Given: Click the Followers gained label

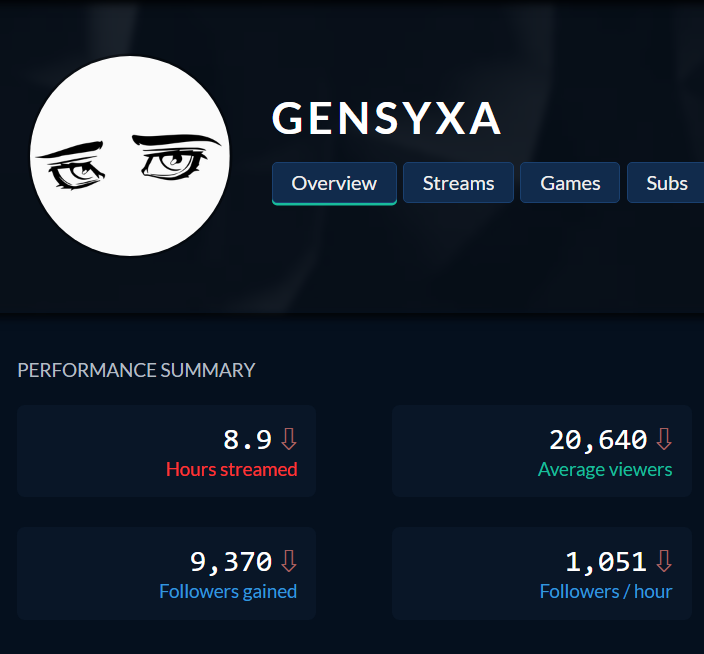Looking at the screenshot, I should pos(228,592).
